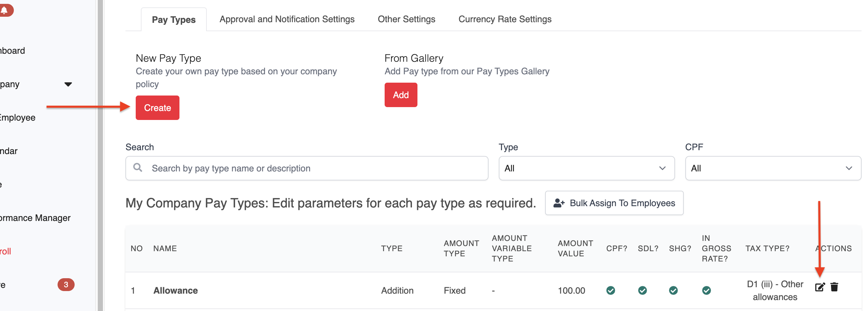This screenshot has width=868, height=311.
Task: Click Bulk Assign To Employees button
Action: [614, 203]
